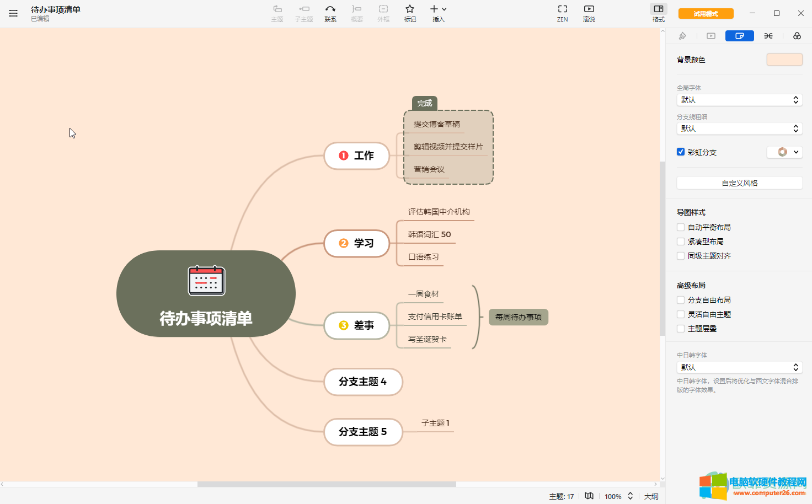This screenshot has width=812, height=504.
Task: Select the 剪辑视频并提交样片 subtopic
Action: pos(448,147)
